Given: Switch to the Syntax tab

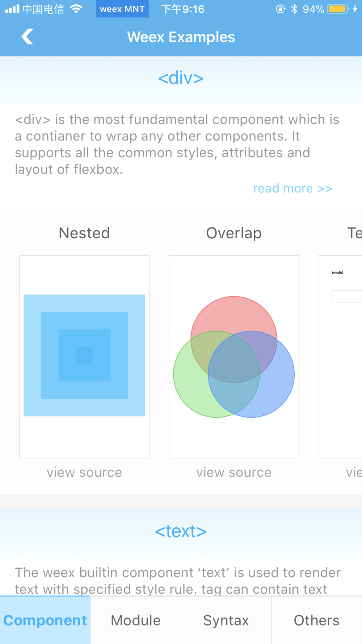Looking at the screenshot, I should click(226, 620).
